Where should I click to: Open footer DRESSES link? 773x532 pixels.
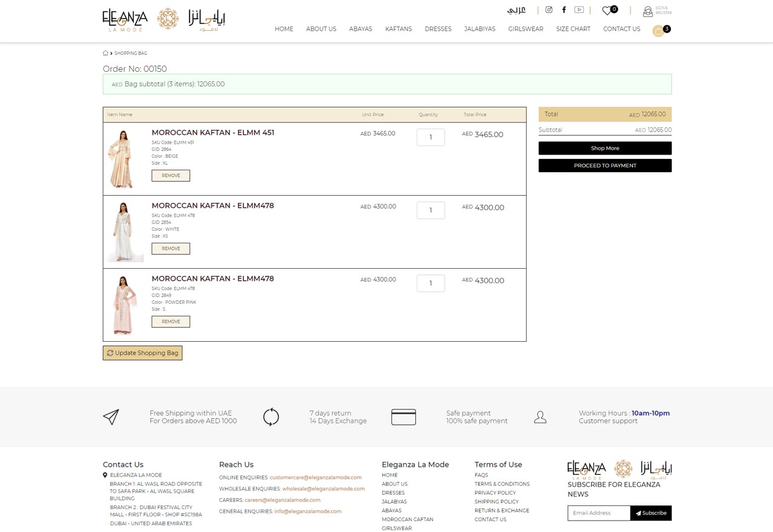(x=393, y=493)
